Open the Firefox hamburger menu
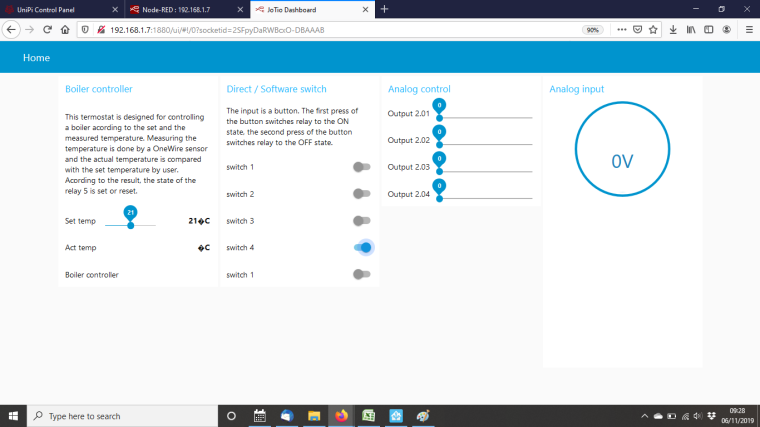This screenshot has height=427, width=760. [x=747, y=29]
